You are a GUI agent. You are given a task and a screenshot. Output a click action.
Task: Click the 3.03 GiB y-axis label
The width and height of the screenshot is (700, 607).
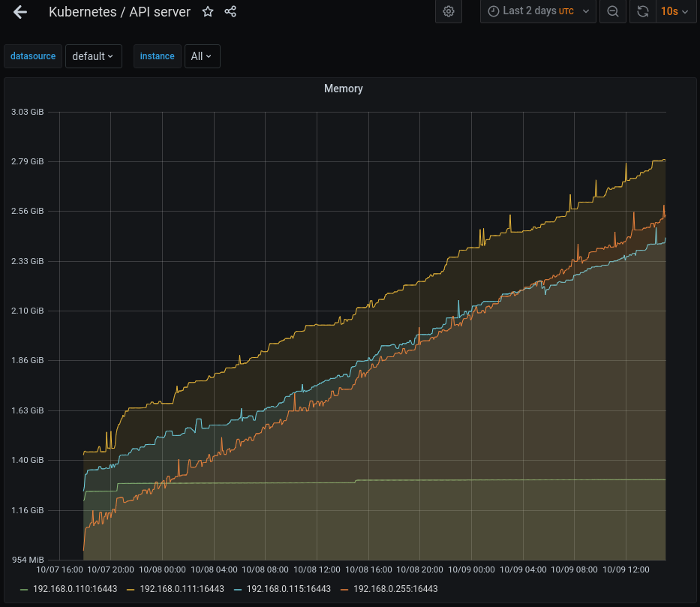pos(27,112)
